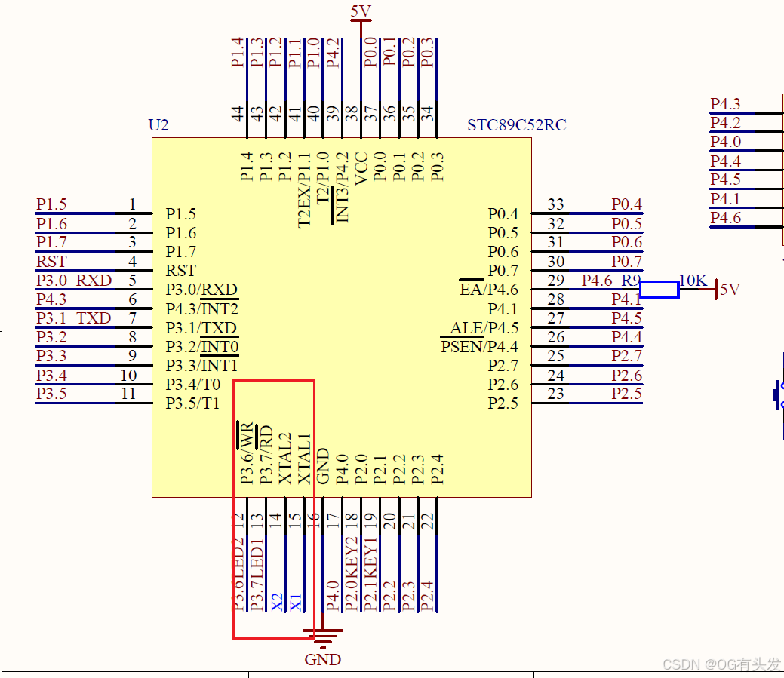The image size is (784, 678).
Task: Select the P3.2 net label on the left wire
Action: point(51,337)
